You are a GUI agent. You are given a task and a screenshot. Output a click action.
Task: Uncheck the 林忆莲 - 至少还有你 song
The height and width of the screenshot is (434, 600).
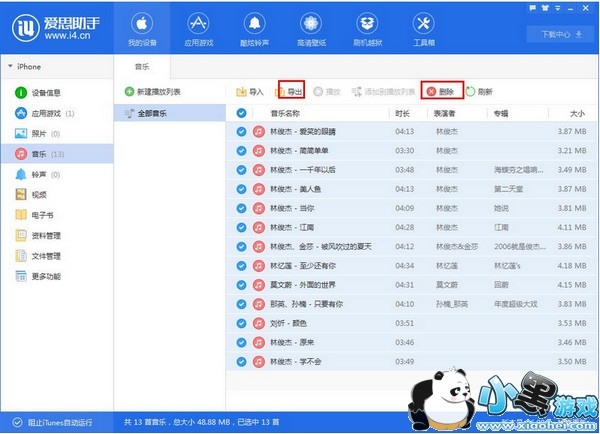pyautogui.click(x=241, y=266)
